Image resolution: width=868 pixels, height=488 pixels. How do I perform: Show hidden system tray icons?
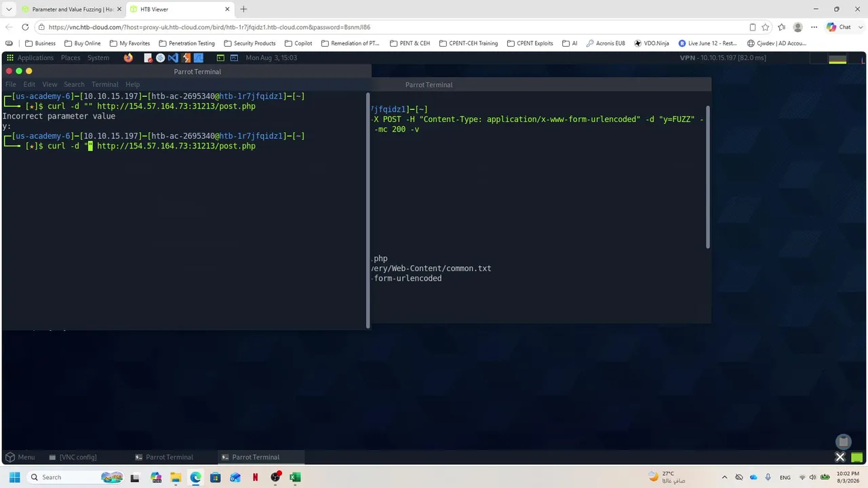(x=724, y=477)
